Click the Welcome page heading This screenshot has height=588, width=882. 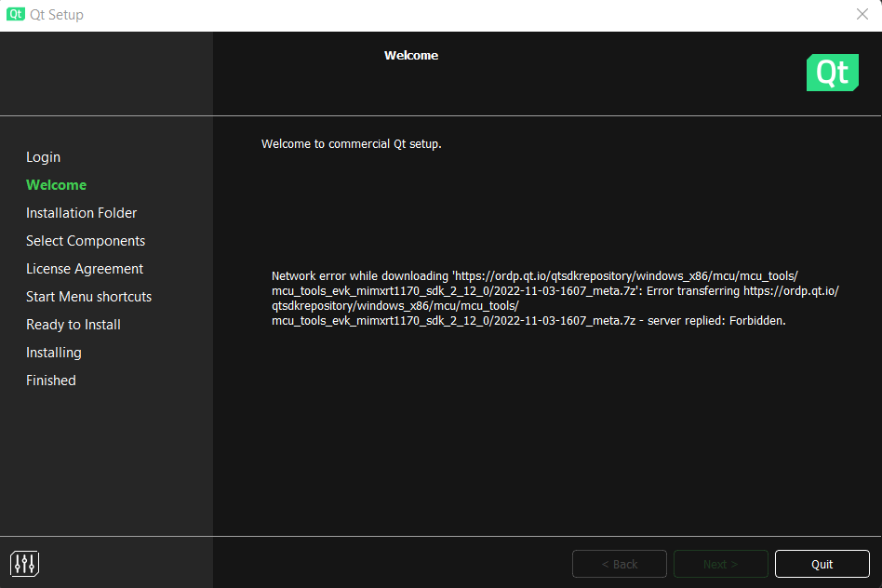point(411,55)
